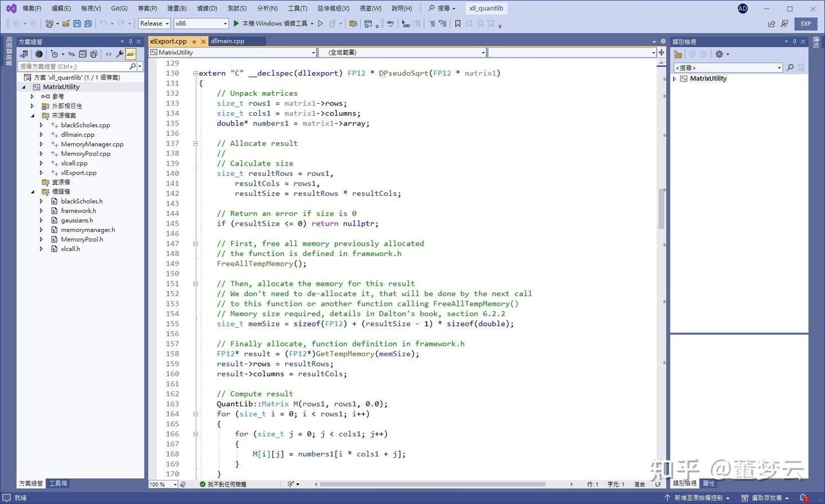Unpin the 方案總管 panel
The width and height of the screenshot is (825, 504).
[130, 41]
